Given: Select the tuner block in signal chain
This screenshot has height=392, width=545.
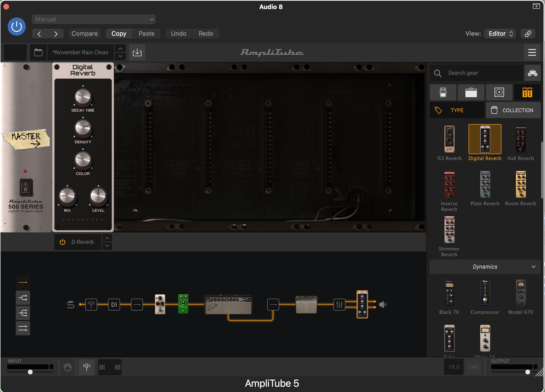Looking at the screenshot, I should [x=91, y=305].
